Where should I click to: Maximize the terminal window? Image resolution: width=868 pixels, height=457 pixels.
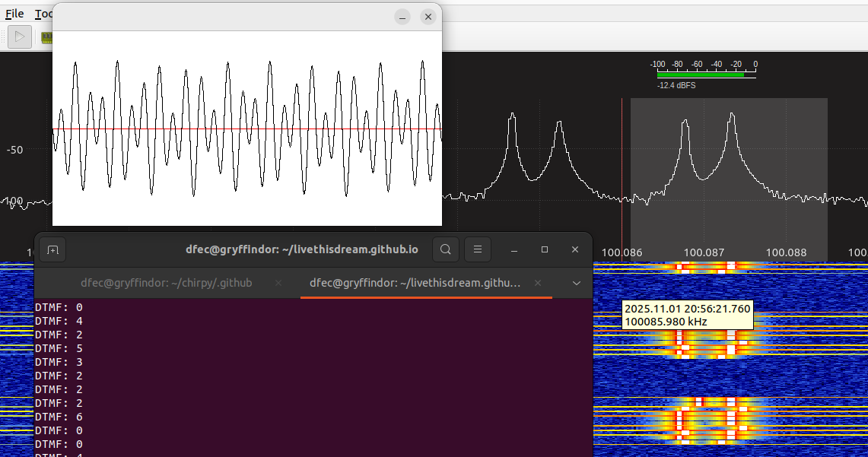coord(545,249)
